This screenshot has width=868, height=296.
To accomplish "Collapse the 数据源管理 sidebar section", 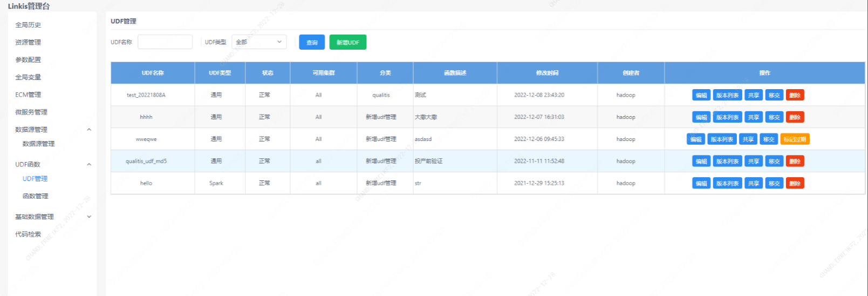I will pos(89,130).
